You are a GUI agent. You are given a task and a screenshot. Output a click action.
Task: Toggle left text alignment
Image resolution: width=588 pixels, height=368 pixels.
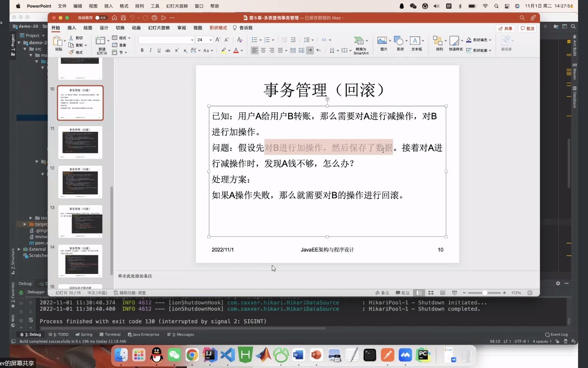(x=254, y=50)
